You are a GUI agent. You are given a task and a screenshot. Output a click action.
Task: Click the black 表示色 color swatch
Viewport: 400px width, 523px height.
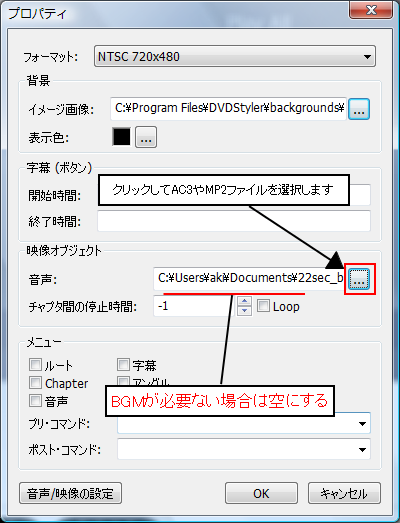tap(121, 137)
